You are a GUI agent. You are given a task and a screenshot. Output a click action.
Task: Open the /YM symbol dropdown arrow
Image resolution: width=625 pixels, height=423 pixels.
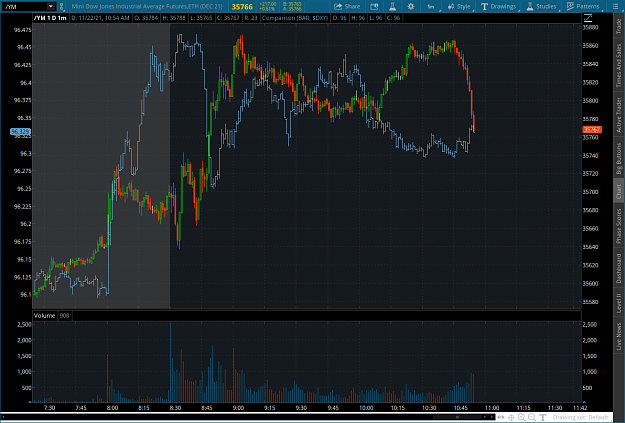(51, 6)
